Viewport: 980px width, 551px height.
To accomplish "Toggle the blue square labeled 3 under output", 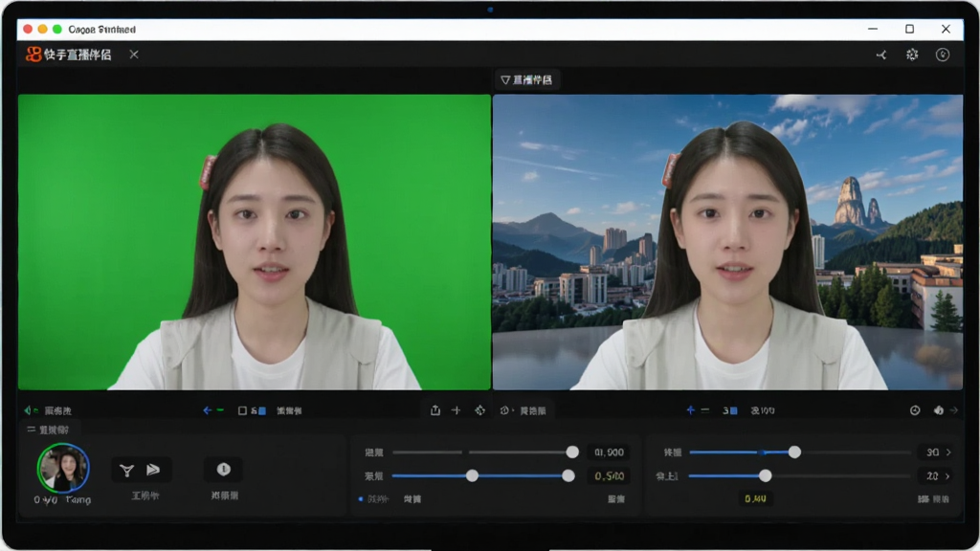I will 734,410.
